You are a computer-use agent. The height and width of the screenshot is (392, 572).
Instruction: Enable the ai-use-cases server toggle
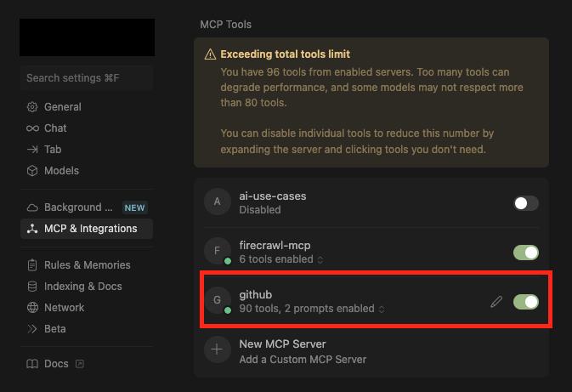point(526,202)
